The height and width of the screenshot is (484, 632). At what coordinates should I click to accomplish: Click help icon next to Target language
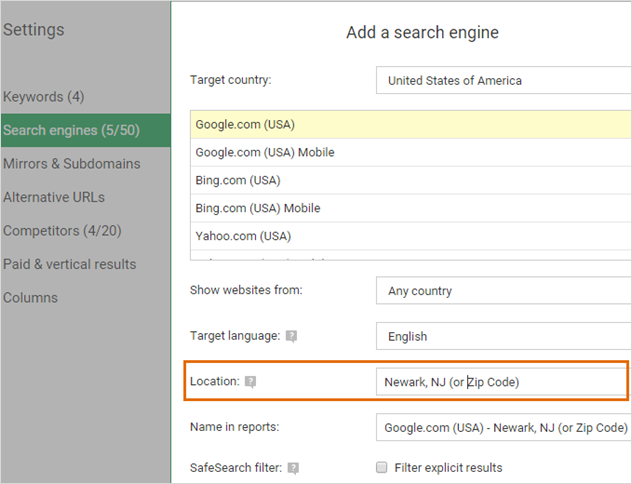(291, 337)
